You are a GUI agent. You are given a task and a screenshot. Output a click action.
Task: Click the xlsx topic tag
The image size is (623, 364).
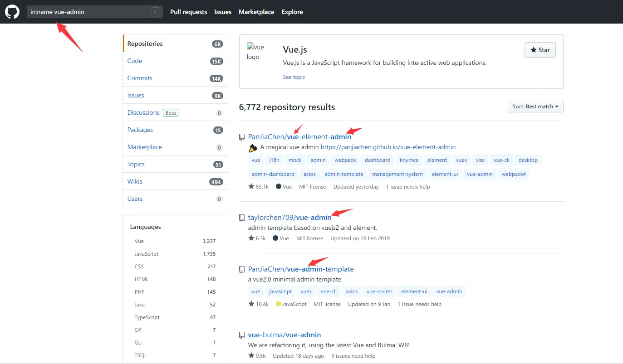[480, 160]
